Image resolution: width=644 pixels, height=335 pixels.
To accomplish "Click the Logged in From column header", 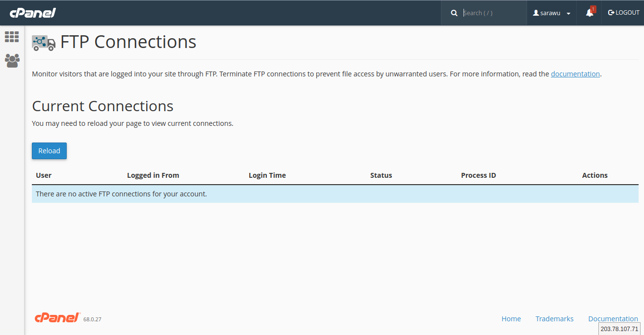I will [x=153, y=175].
